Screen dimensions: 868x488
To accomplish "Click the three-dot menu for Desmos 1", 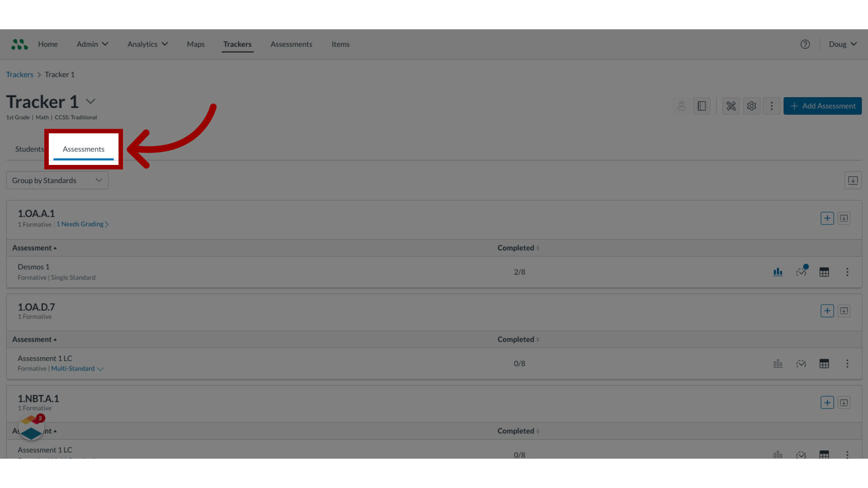I will coord(847,272).
